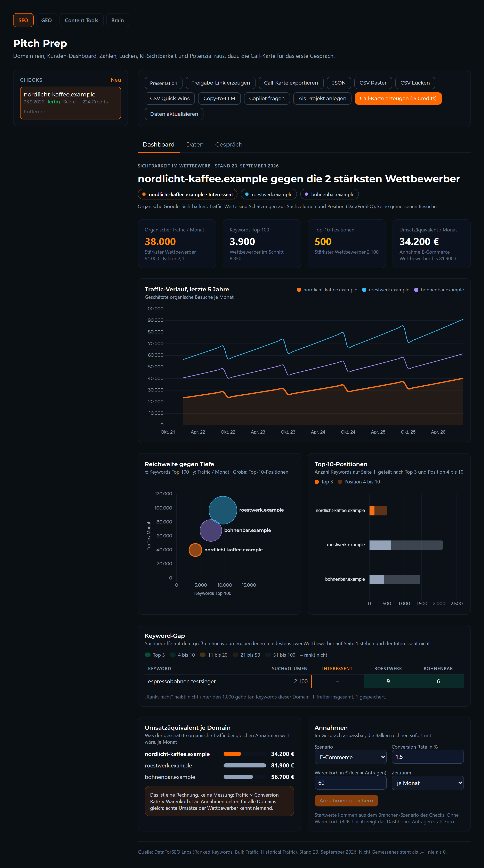Click the nordlicht-kaffee.example 34.200 € revenue bar
484x868 pixels.
[x=232, y=754]
